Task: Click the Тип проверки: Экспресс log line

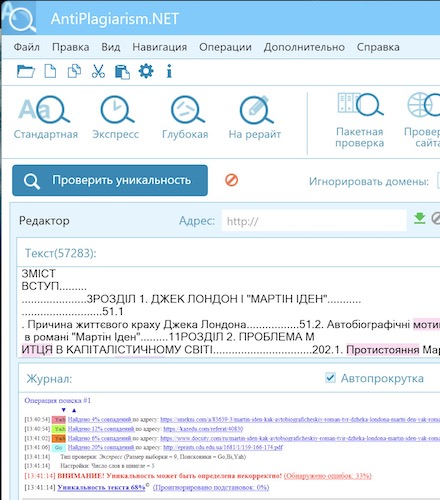Action: [x=153, y=457]
